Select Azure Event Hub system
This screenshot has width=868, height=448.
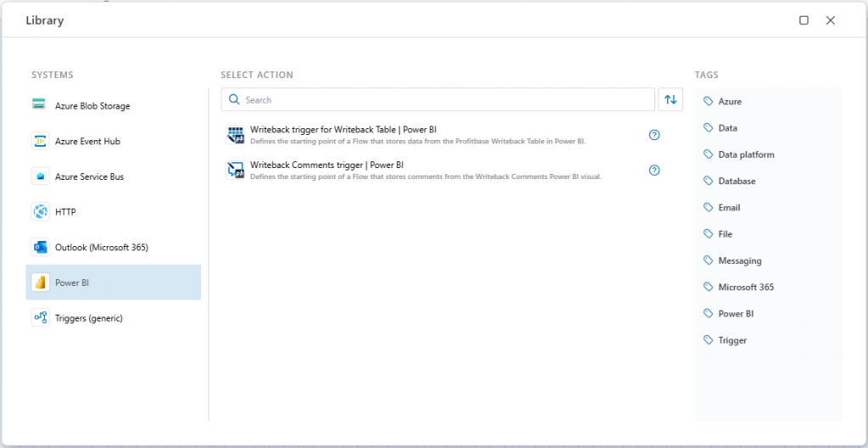coord(114,141)
